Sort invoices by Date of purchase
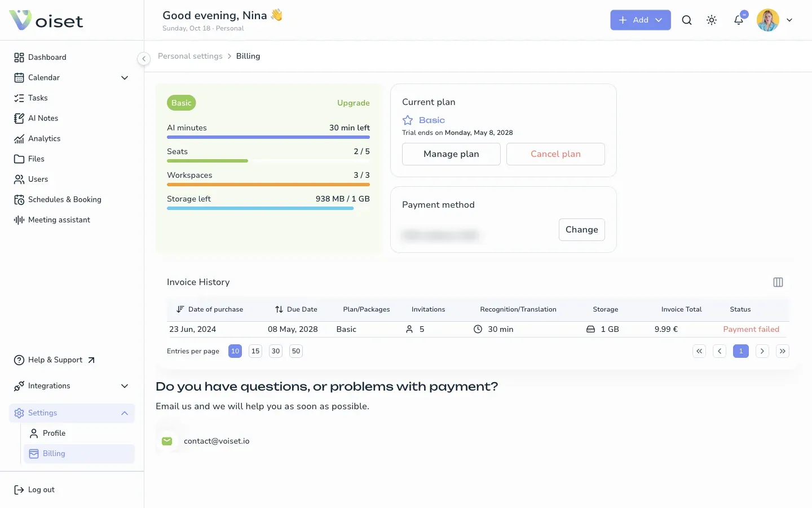This screenshot has height=508, width=812. pos(210,309)
